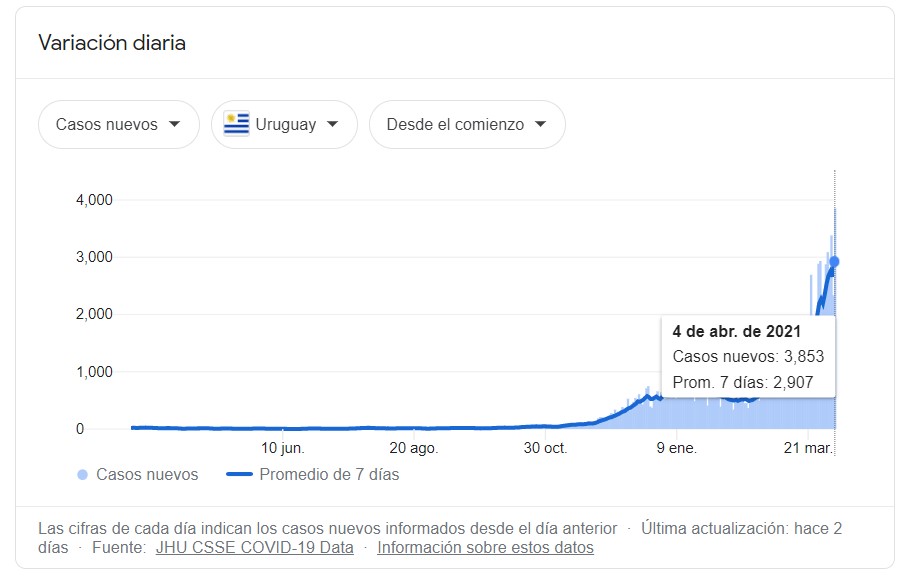Open the Uruguay country selector
908x579 pixels.
284,125
